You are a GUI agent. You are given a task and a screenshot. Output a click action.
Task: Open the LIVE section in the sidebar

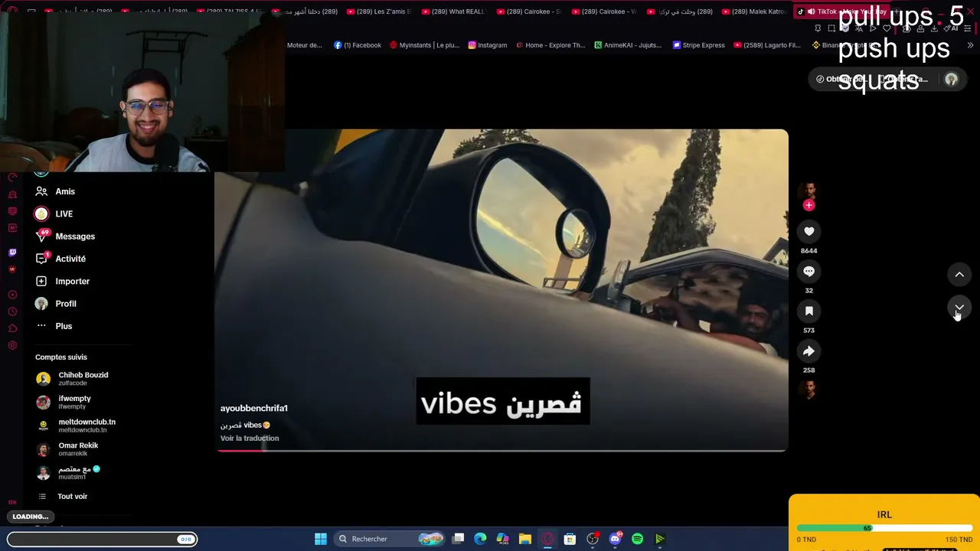[64, 214]
